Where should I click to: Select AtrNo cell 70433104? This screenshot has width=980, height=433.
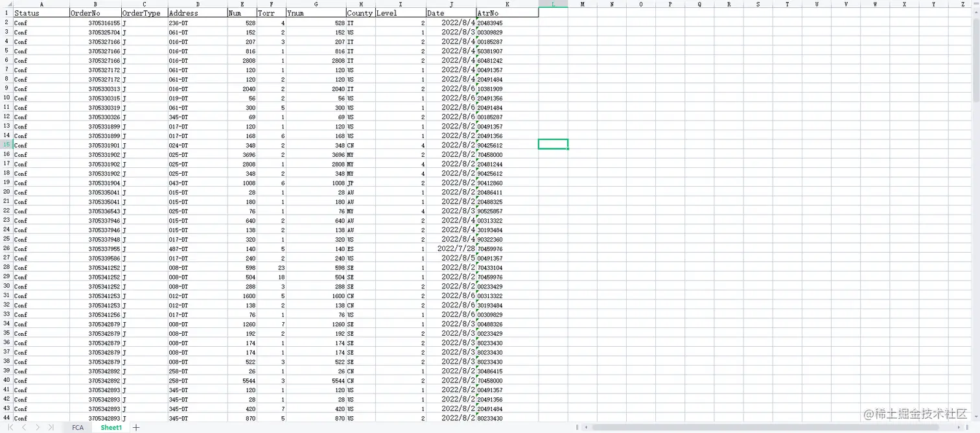(x=507, y=267)
